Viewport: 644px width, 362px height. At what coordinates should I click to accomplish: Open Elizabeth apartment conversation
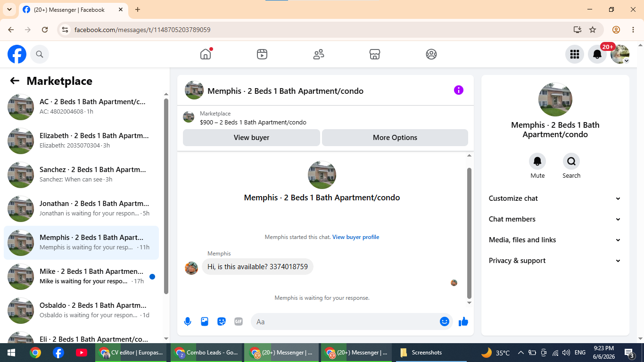tap(81, 141)
